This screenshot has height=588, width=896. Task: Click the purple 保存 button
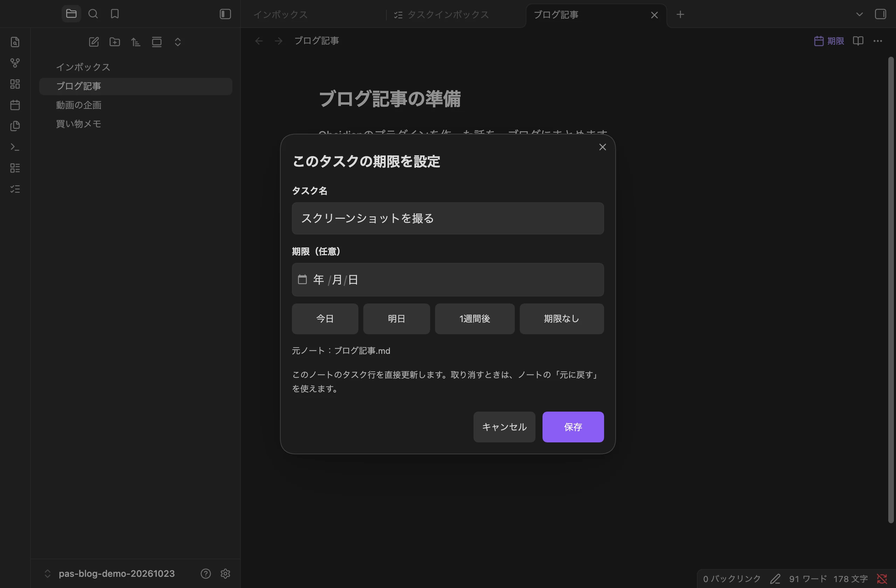[x=573, y=427]
